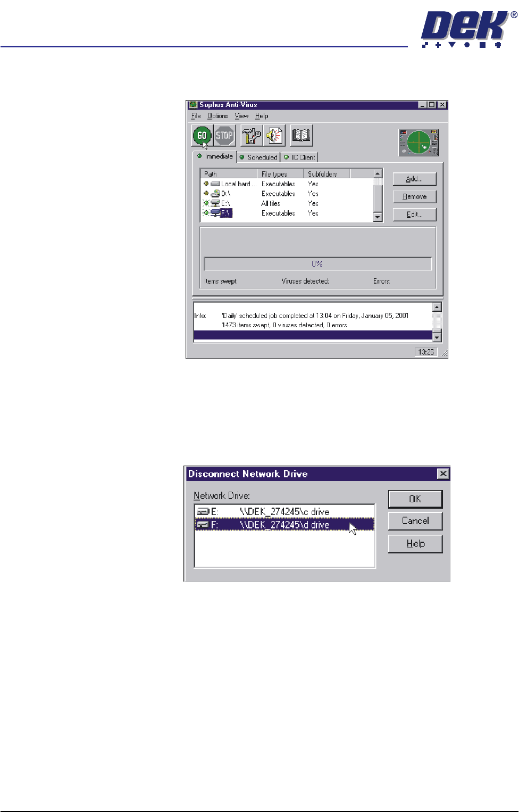
Task: Select 'Executables' in the Local hard row
Action: (278, 184)
